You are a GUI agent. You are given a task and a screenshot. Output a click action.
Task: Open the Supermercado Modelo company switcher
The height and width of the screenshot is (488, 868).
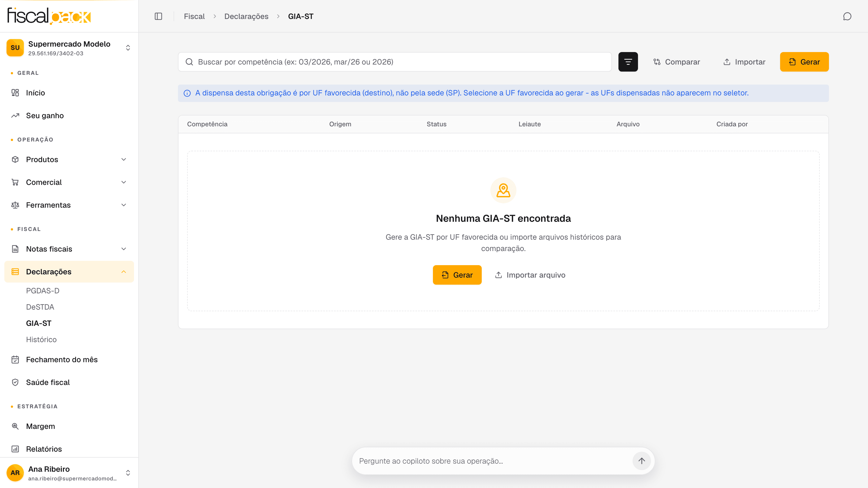pos(69,48)
